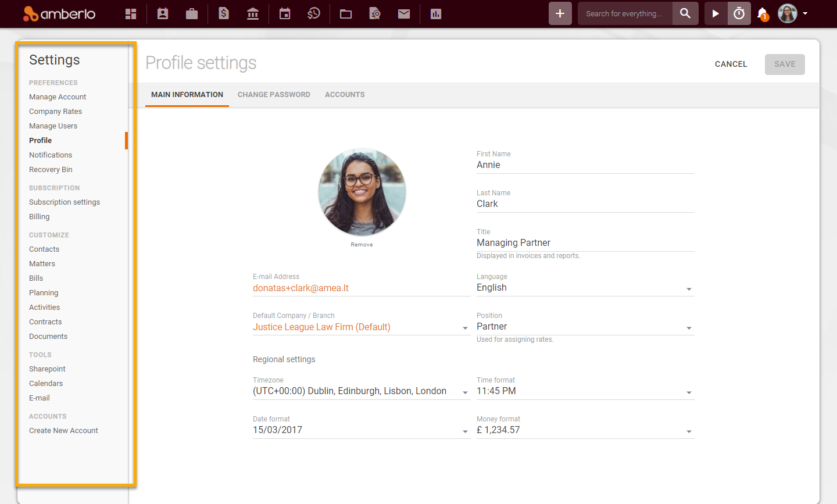Click the E-mail Address field

click(362, 288)
